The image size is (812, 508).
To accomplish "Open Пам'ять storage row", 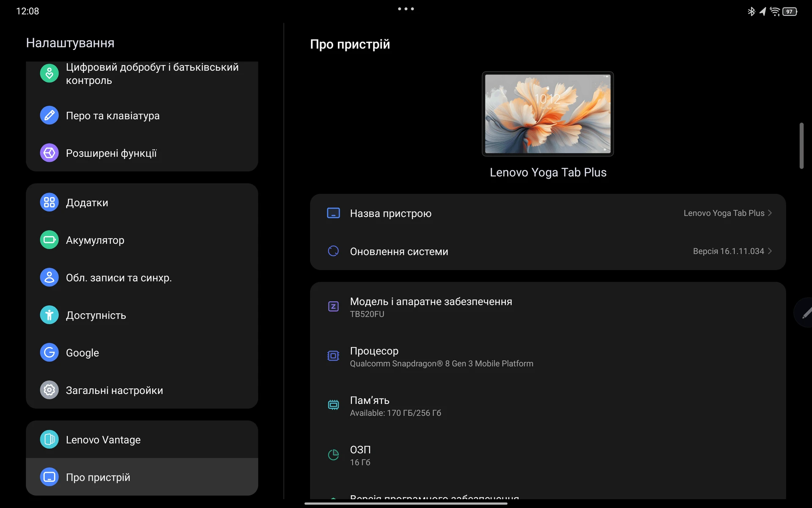I will pos(548,406).
